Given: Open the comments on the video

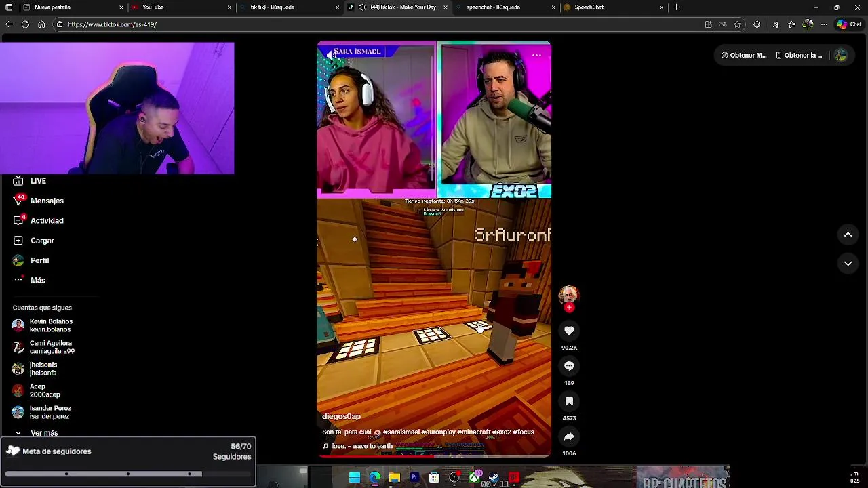Looking at the screenshot, I should tap(569, 366).
